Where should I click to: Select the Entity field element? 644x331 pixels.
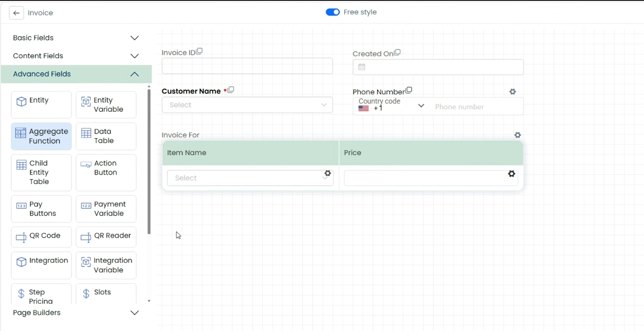tap(41, 104)
